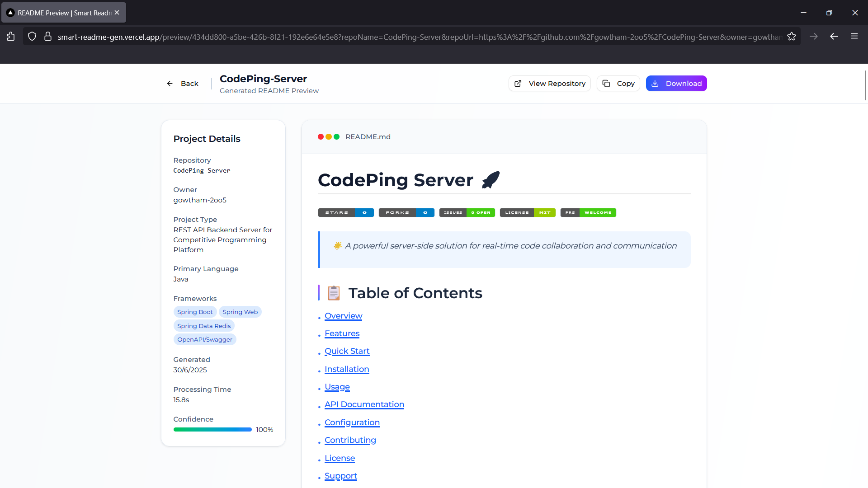
Task: Click the shield tracking protection icon
Action: click(x=32, y=37)
